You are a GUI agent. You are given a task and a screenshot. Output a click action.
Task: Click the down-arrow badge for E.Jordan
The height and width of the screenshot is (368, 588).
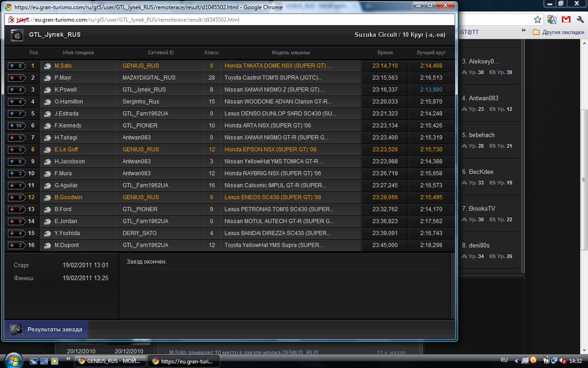coord(16,221)
